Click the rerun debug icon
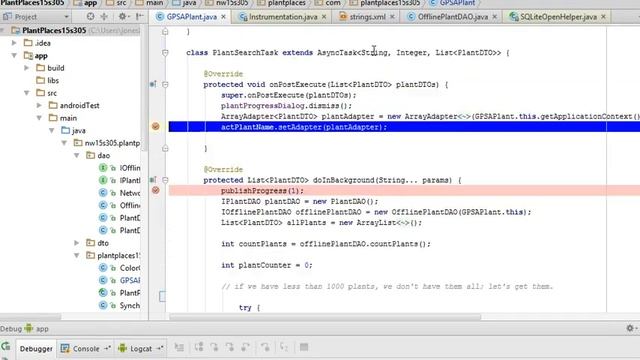 click(6, 347)
